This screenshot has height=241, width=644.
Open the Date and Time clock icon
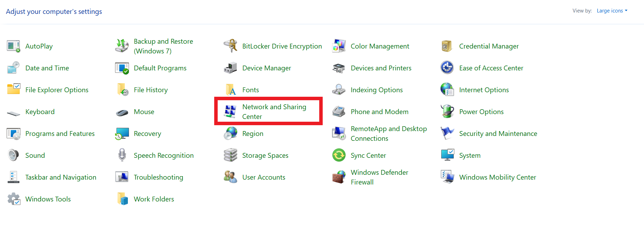click(14, 68)
